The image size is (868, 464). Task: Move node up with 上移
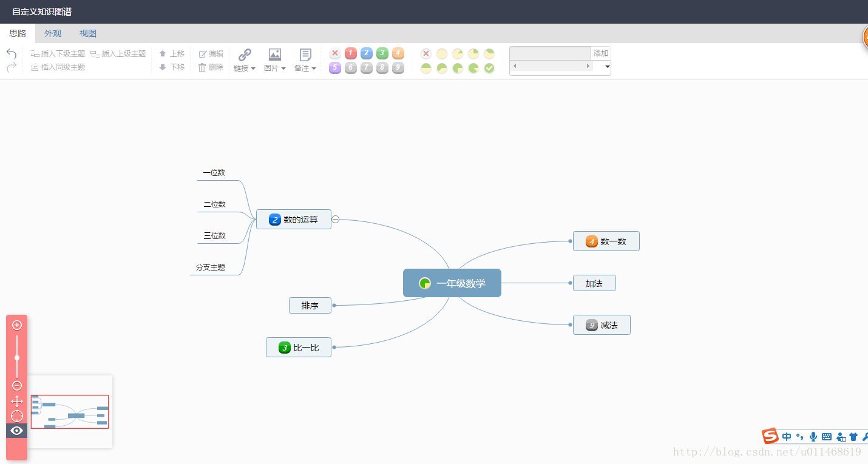point(172,54)
